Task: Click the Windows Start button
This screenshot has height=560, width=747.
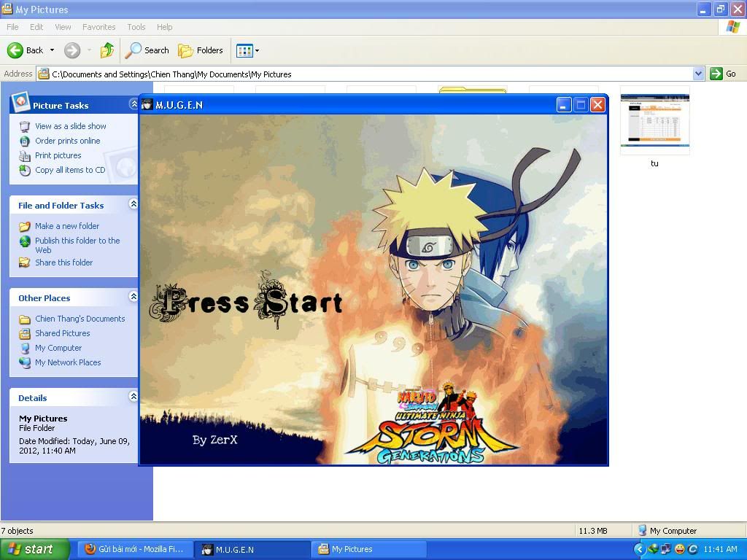Action: click(x=35, y=550)
